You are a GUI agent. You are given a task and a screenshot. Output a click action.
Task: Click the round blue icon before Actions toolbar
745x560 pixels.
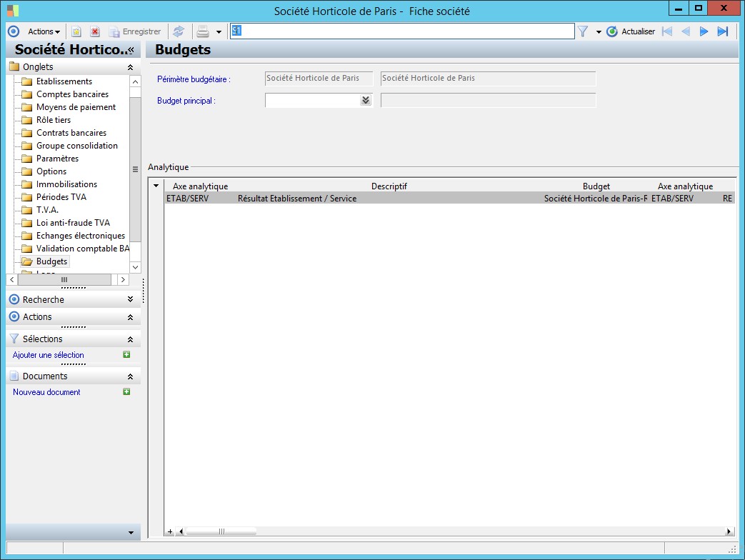pyautogui.click(x=14, y=31)
